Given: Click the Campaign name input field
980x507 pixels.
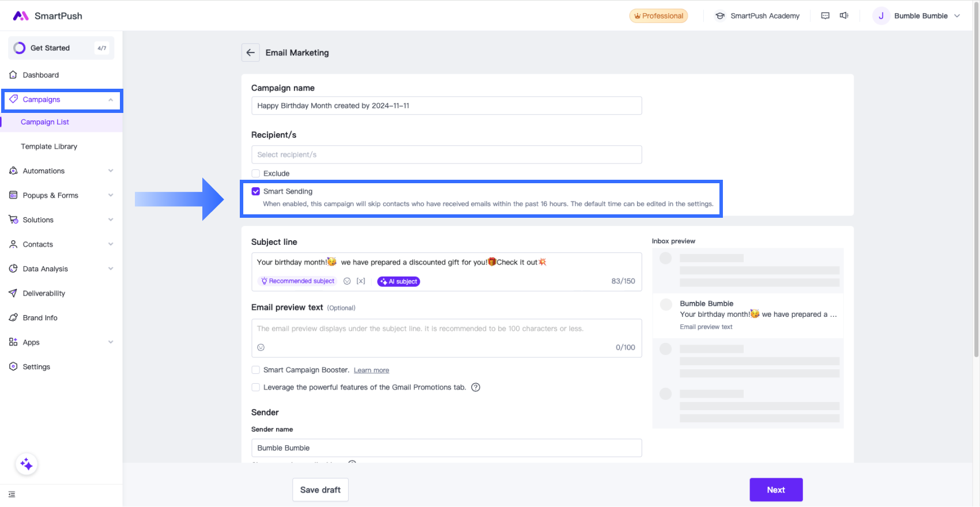Looking at the screenshot, I should coord(446,105).
